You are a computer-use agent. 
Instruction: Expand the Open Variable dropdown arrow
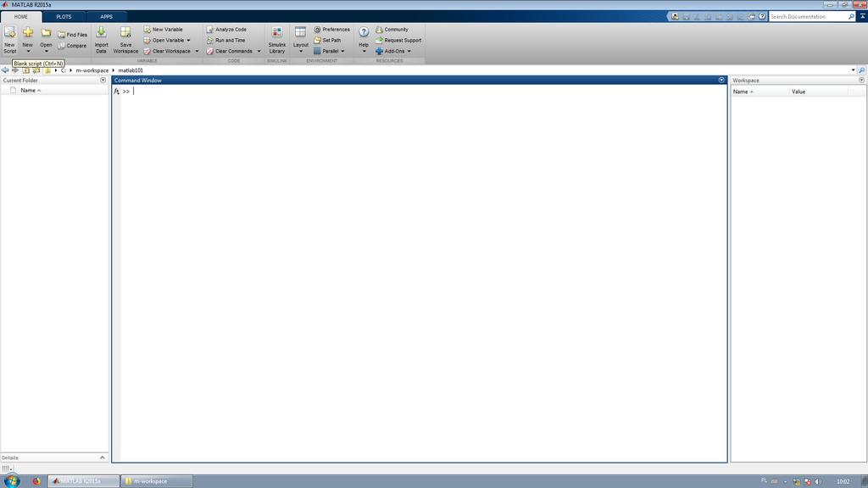pyautogui.click(x=188, y=41)
